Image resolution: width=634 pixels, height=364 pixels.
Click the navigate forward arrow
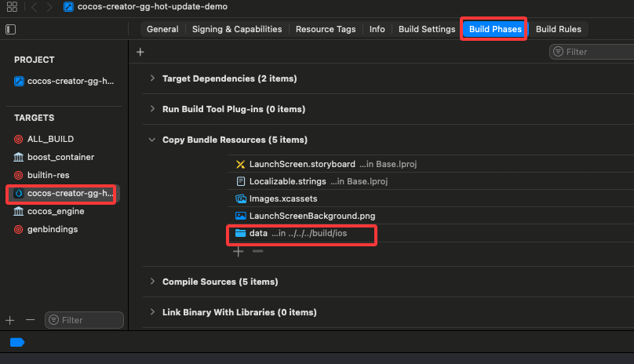49,7
